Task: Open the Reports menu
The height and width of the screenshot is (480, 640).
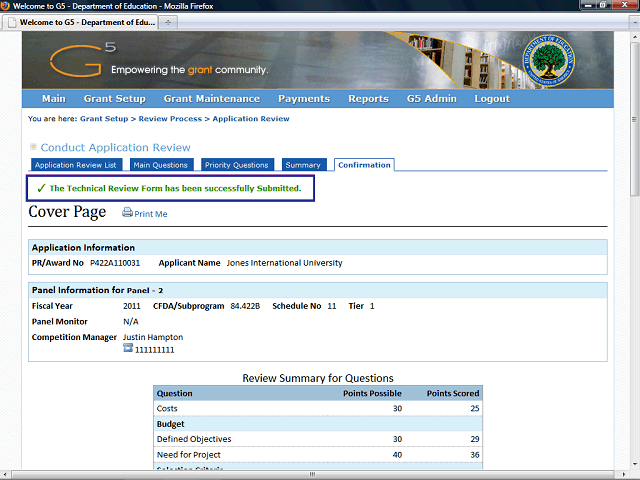Action: pyautogui.click(x=368, y=99)
